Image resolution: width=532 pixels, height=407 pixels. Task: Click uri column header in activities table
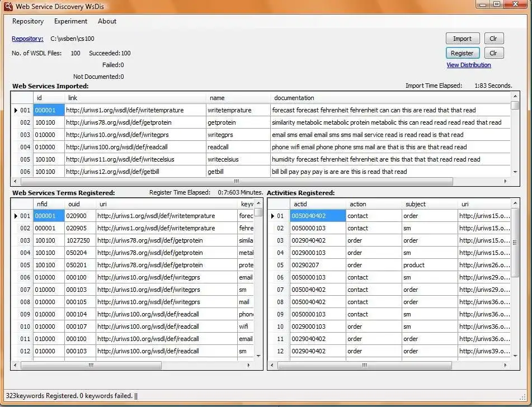(484, 204)
